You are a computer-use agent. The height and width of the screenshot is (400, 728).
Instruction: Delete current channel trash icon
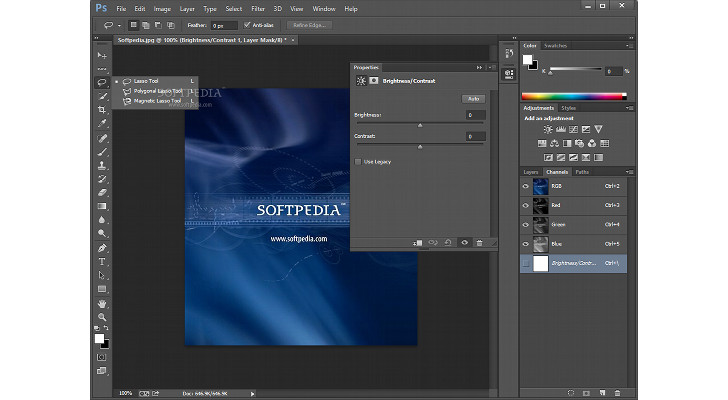(x=618, y=393)
